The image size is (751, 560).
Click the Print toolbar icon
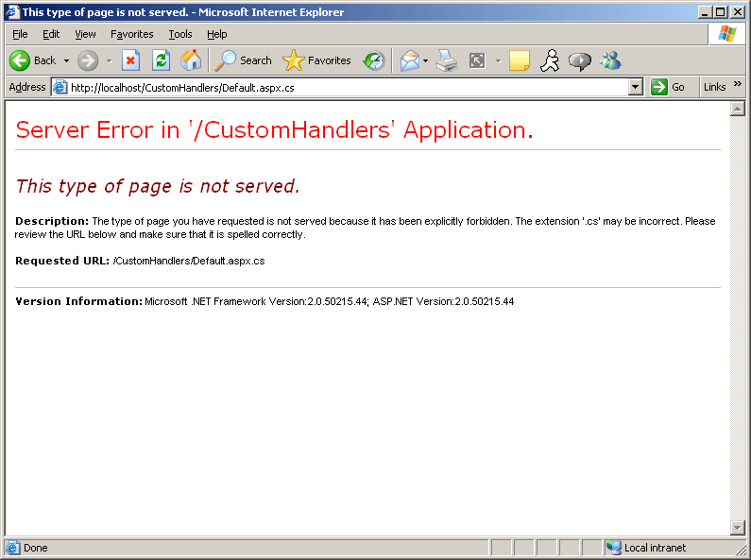point(447,60)
